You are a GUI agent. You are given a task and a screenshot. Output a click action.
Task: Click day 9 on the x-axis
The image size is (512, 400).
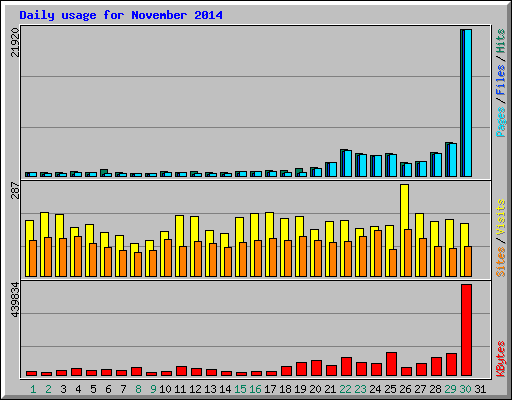click(153, 389)
